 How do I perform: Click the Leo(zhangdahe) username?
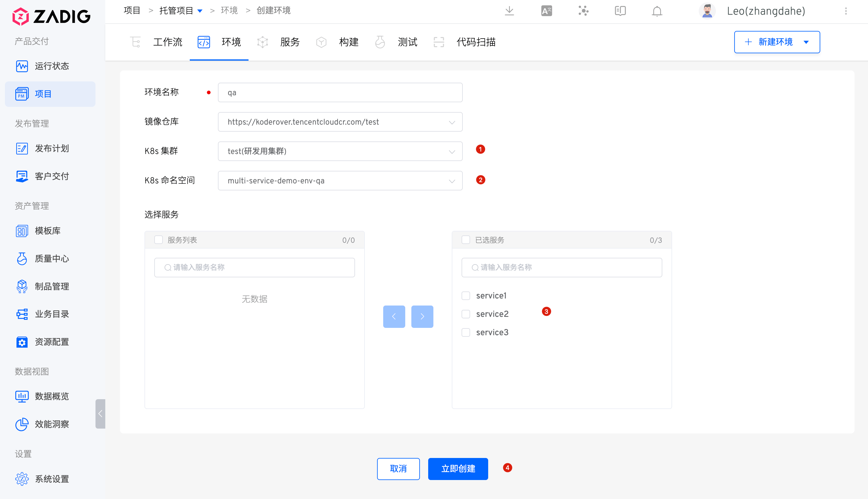coord(766,11)
